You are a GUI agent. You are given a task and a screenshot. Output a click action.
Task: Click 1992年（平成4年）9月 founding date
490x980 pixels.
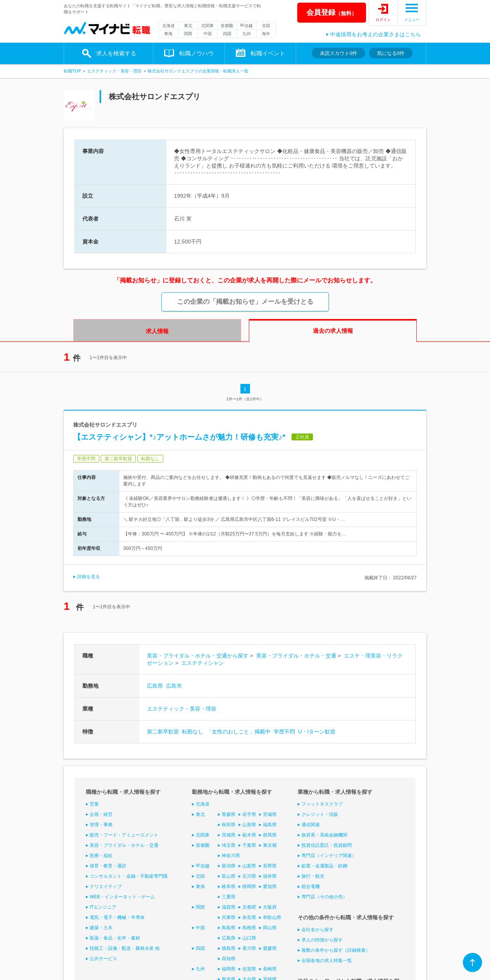(x=201, y=196)
